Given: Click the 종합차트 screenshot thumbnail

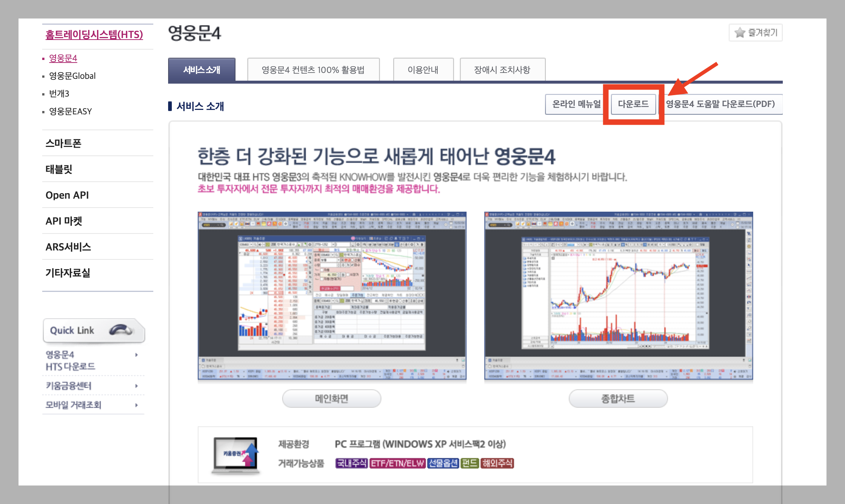Looking at the screenshot, I should 618,295.
